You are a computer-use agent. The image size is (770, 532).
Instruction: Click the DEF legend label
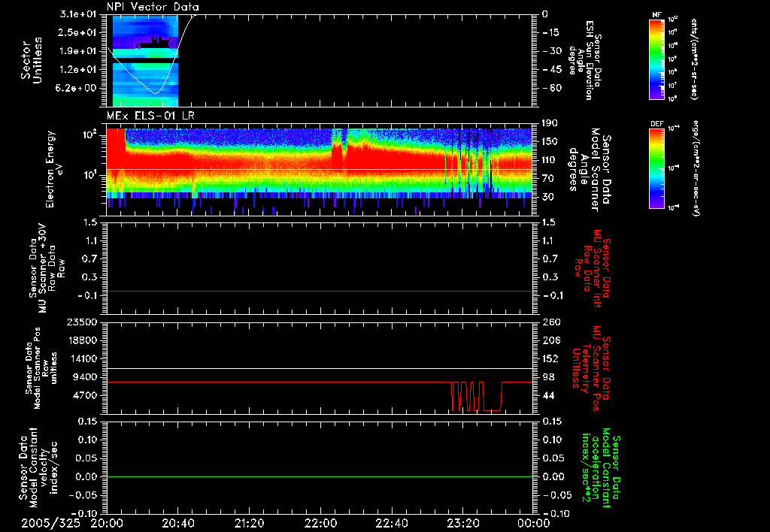[x=656, y=124]
